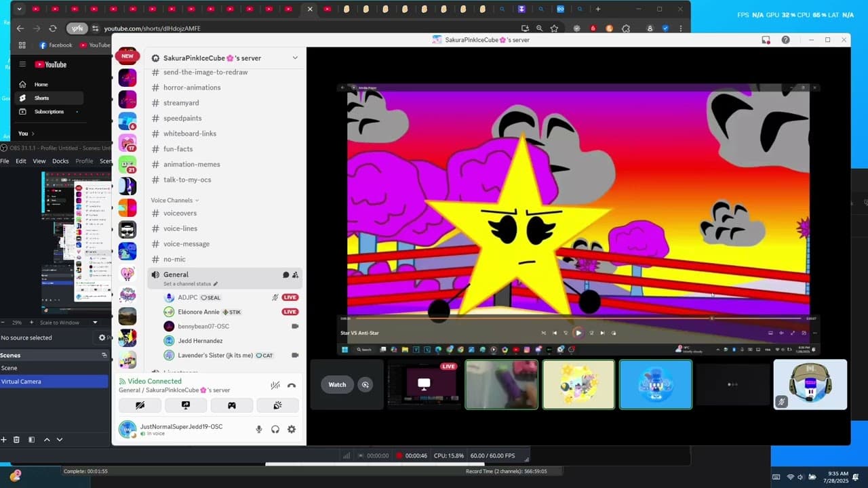Remove the selected OBS scene
Image resolution: width=868 pixels, height=488 pixels.
tap(16, 440)
